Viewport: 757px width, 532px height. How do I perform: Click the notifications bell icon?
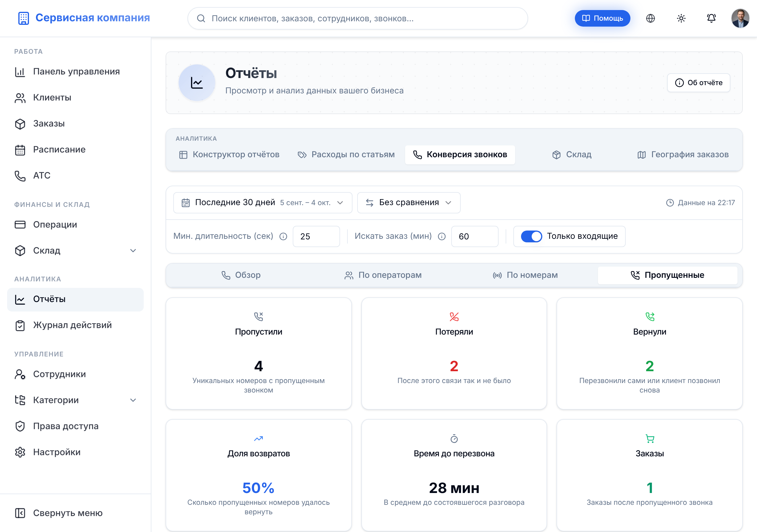(x=711, y=18)
